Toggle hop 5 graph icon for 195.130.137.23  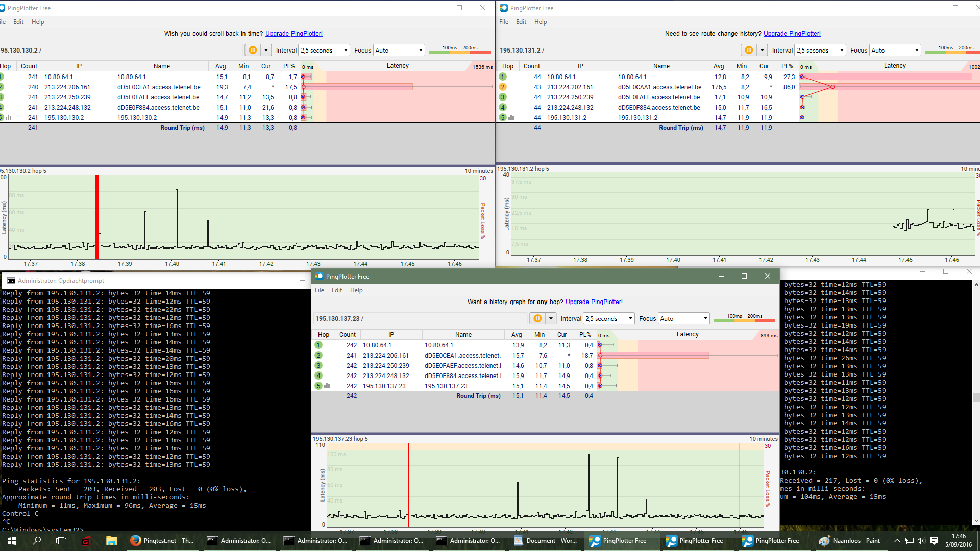pos(327,386)
